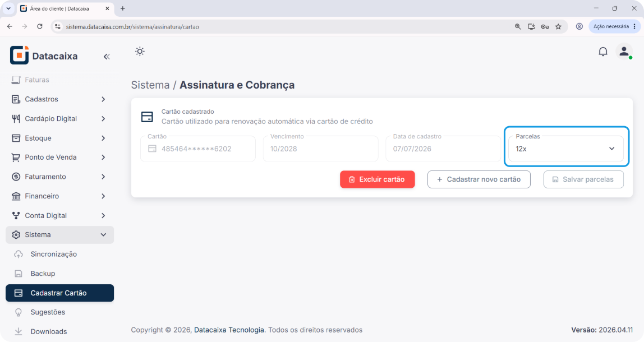Open Sugestões menu item
The width and height of the screenshot is (644, 342).
click(59, 312)
